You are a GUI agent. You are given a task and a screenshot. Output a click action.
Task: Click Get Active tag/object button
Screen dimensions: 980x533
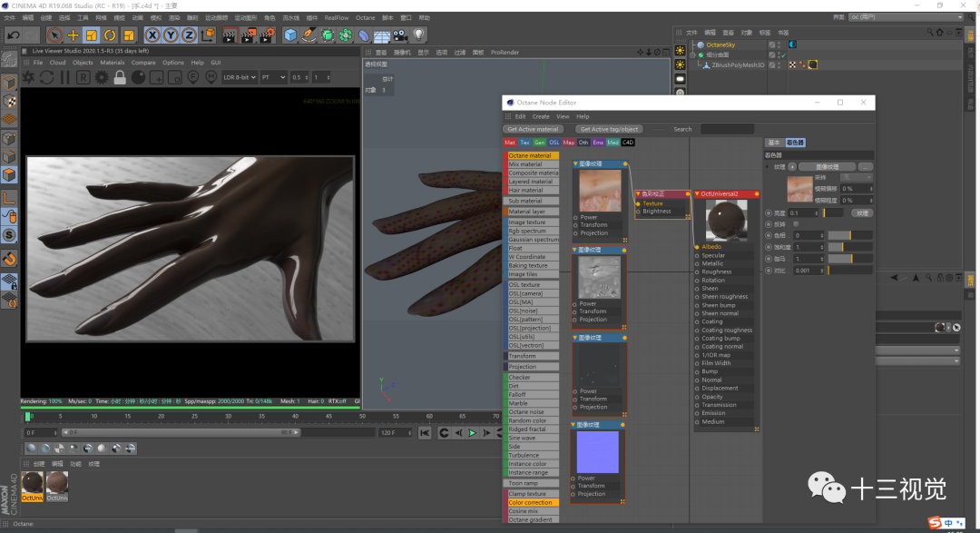coord(610,130)
